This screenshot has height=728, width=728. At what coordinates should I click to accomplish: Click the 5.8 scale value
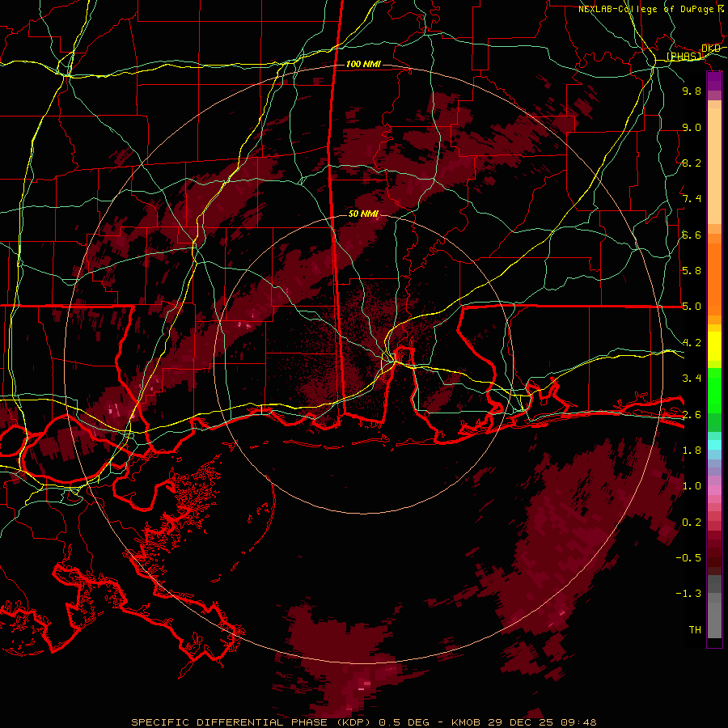[692, 271]
